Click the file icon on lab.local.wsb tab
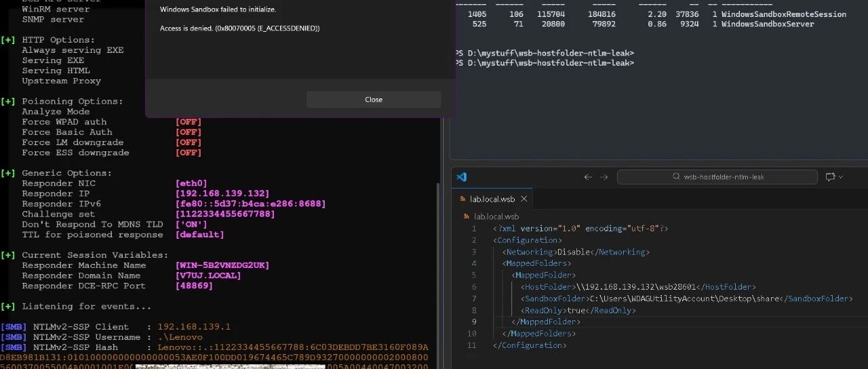Screen dimensions: 868x369 tap(462, 199)
